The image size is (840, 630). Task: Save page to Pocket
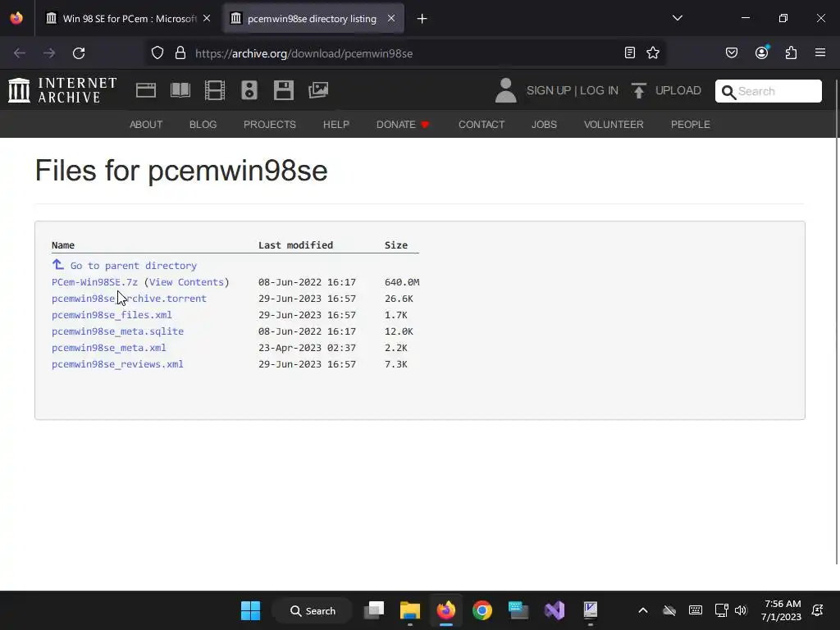point(731,52)
